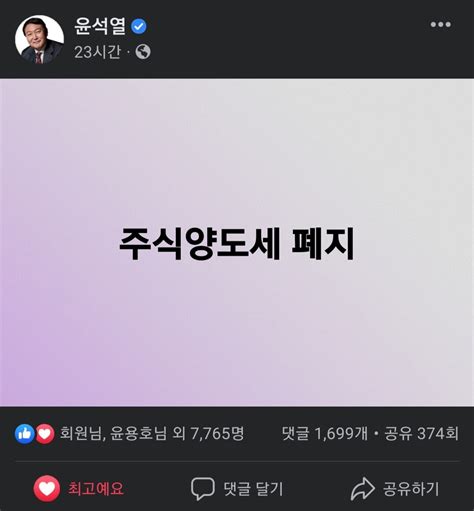Click the blue thumbs-up reaction icon

25,434
